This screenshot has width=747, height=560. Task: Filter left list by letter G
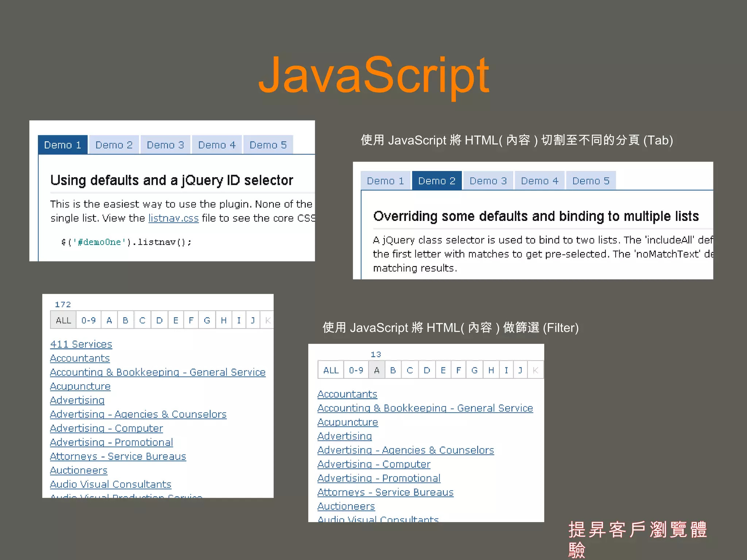(207, 320)
